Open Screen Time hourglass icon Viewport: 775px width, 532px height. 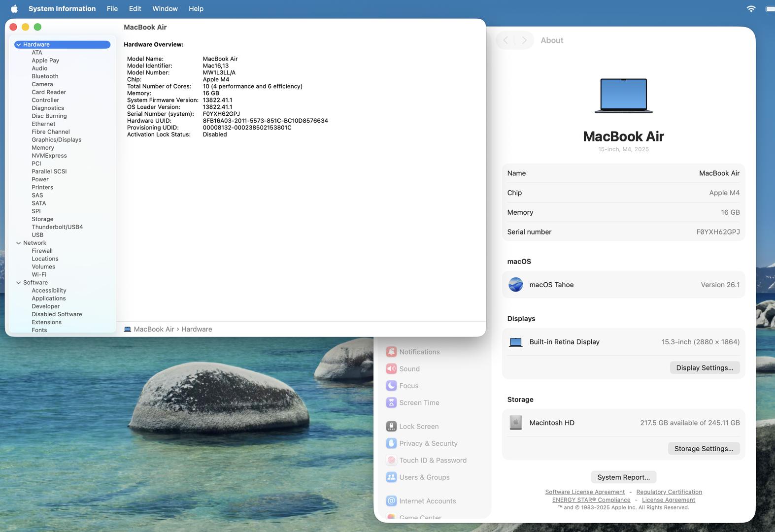coord(391,402)
